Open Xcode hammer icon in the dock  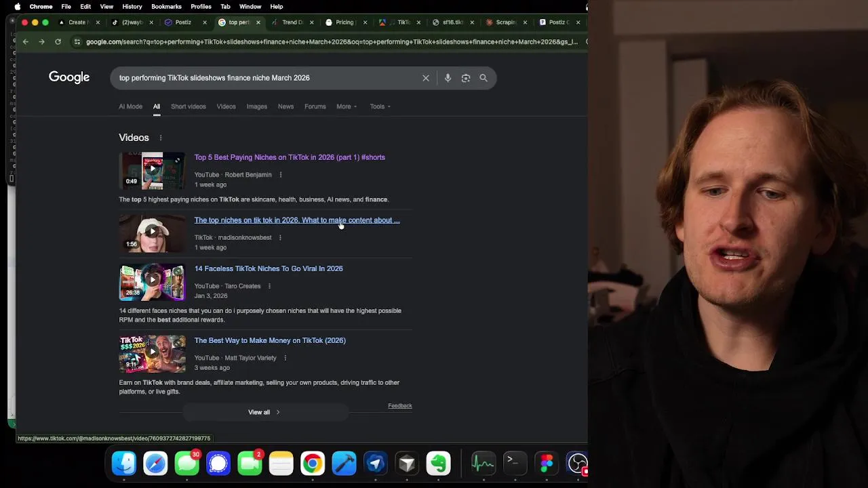pyautogui.click(x=344, y=464)
